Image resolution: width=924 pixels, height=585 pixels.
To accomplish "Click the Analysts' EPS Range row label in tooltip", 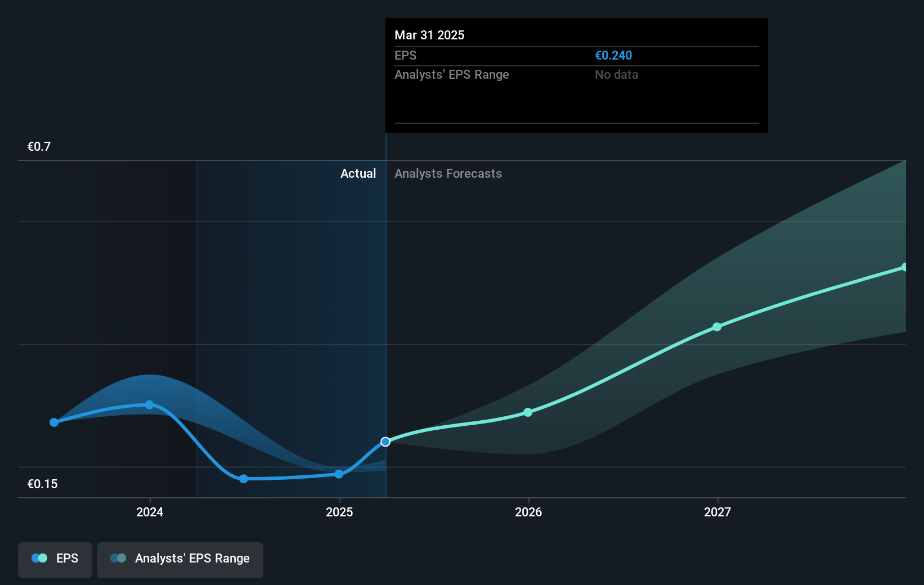I will [x=451, y=75].
